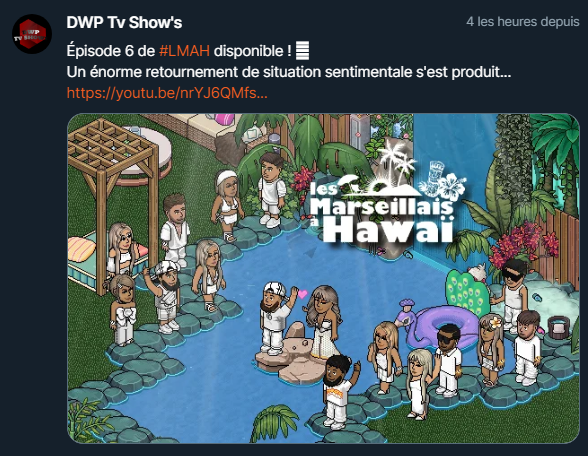Click the 'les Marseillais à Hawaï' logo text
The image size is (588, 456).
[x=382, y=213]
